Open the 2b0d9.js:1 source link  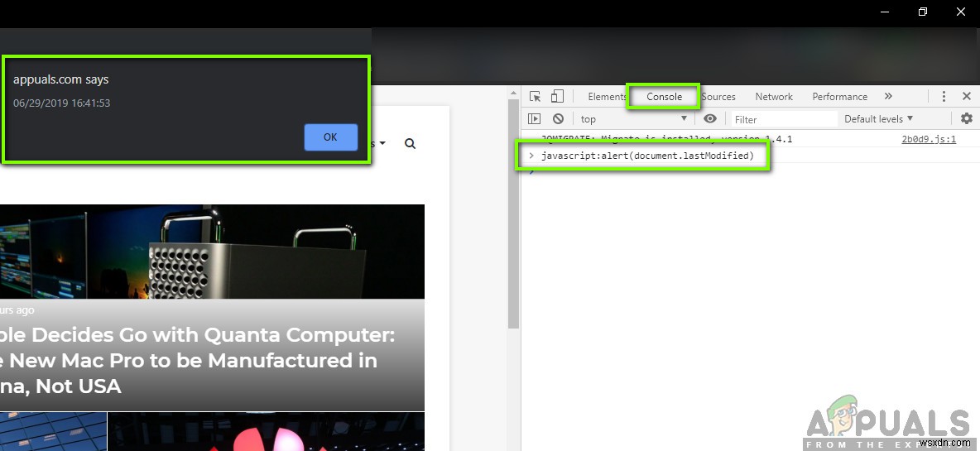point(929,139)
